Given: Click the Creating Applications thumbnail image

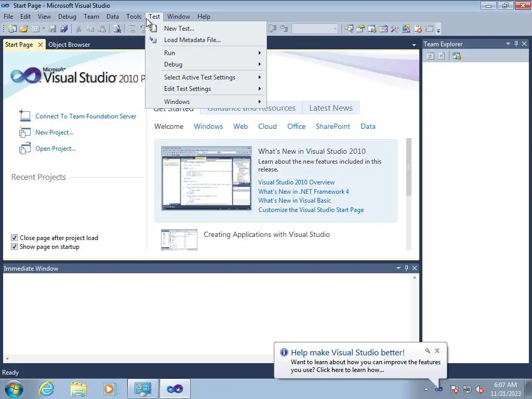Looking at the screenshot, I should 179,240.
